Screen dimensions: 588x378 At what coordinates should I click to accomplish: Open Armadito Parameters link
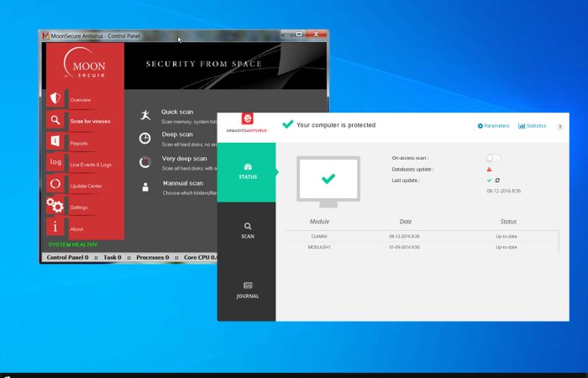(494, 126)
